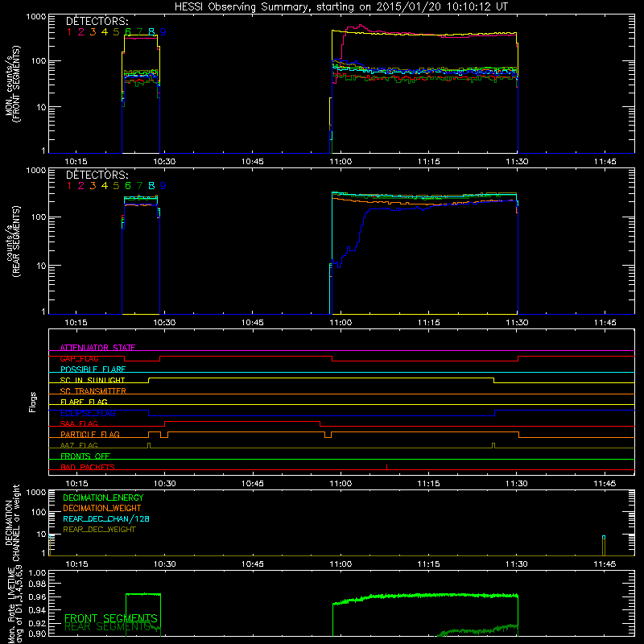This screenshot has height=644, width=644.
Task: Click the FRONTS_OFF flag label
Action: pyautogui.click(x=85, y=456)
